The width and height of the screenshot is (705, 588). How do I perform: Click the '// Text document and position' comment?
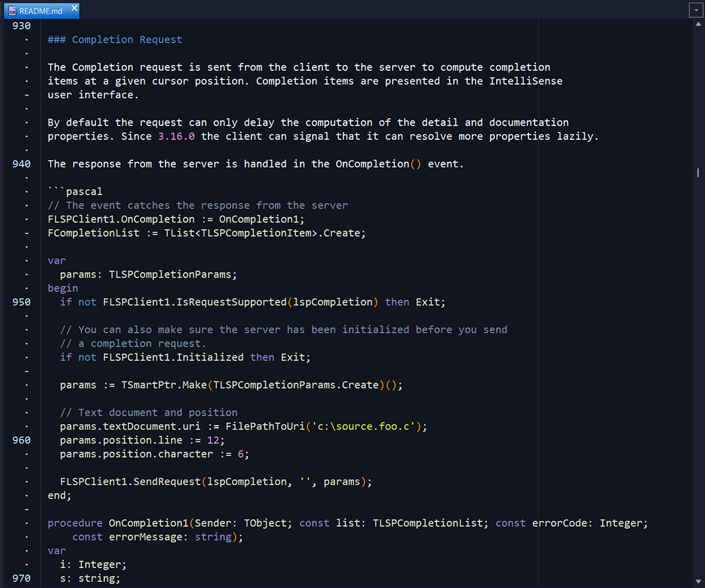point(149,413)
